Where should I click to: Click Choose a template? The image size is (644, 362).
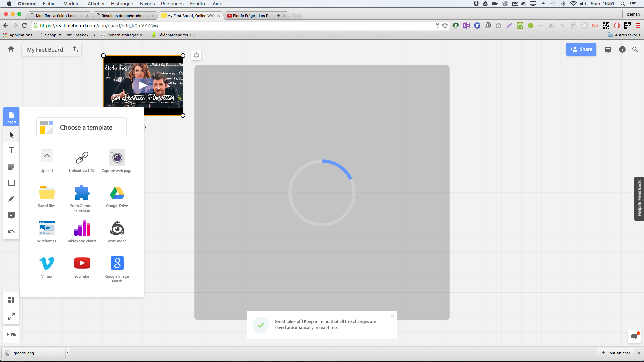coord(82,127)
